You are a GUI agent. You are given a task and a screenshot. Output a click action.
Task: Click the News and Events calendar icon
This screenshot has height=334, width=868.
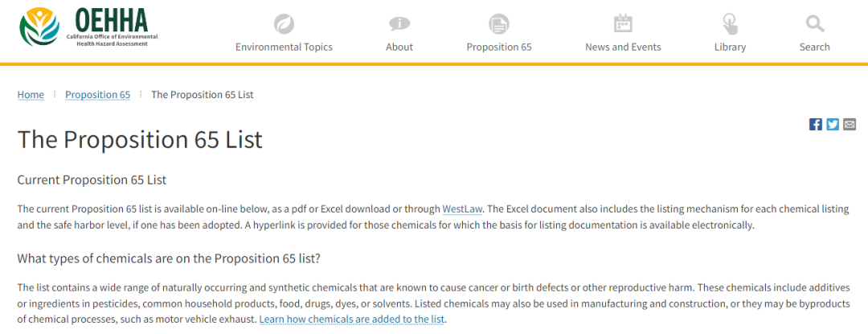click(x=623, y=24)
